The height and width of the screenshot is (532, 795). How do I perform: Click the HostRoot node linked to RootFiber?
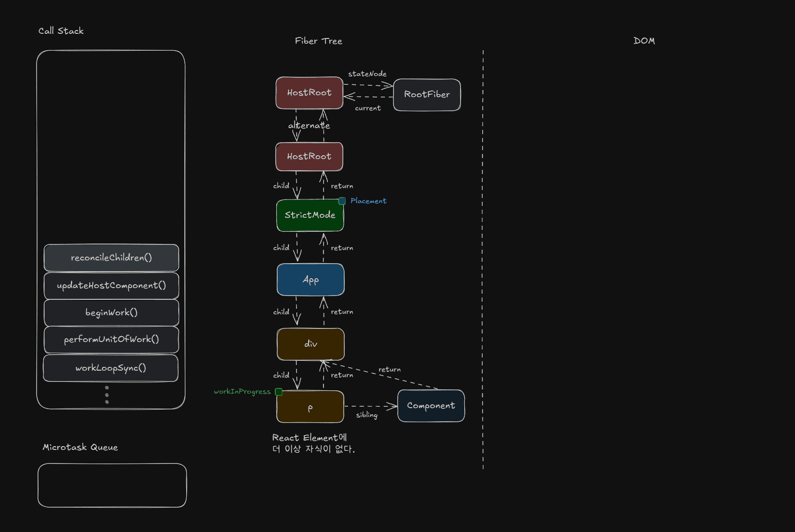309,93
